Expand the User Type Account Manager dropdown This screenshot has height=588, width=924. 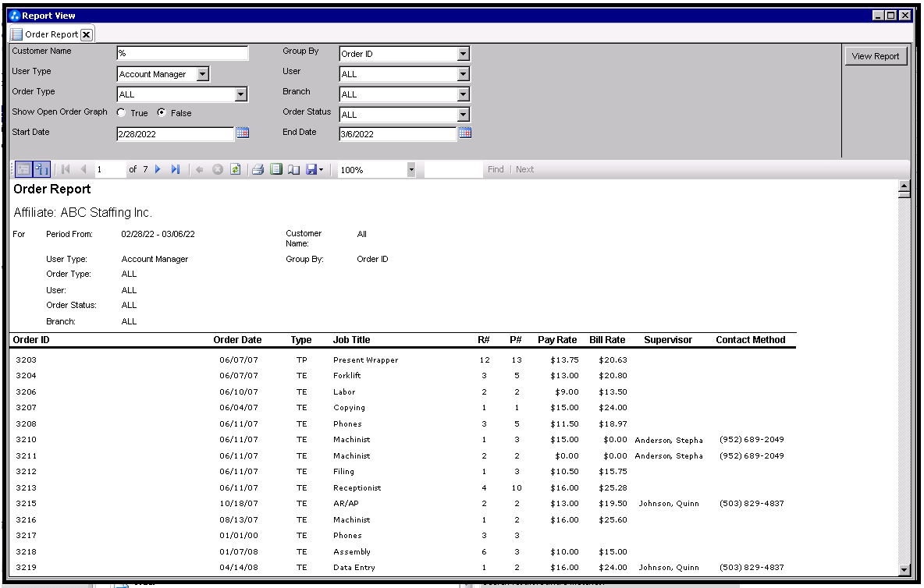(x=203, y=74)
